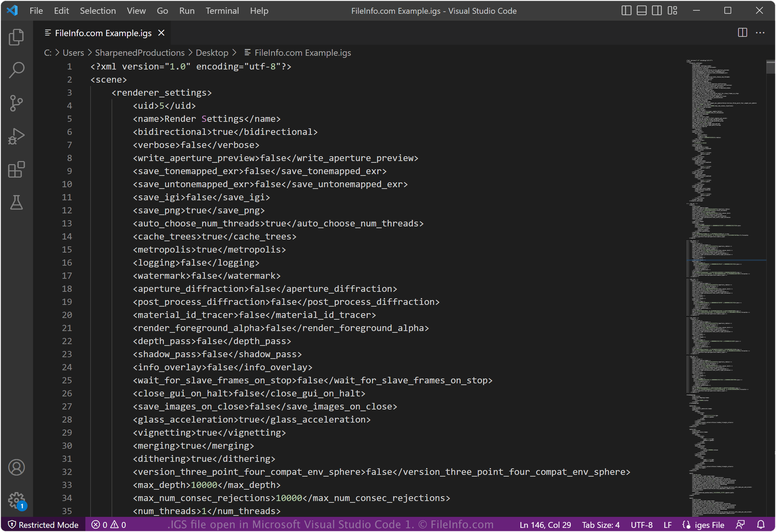Open the More Actions ellipsis menu
776x532 pixels.
pyautogui.click(x=760, y=33)
